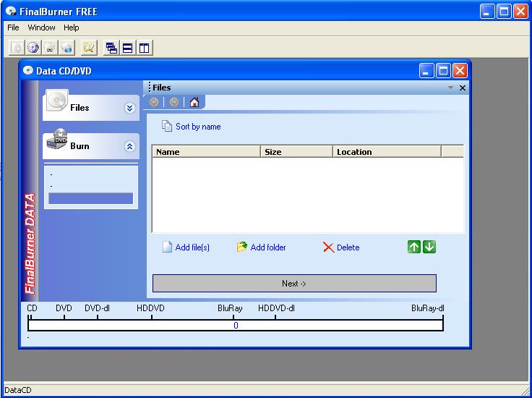
Task: Click the magnifier search toolbar icon
Action: point(88,48)
